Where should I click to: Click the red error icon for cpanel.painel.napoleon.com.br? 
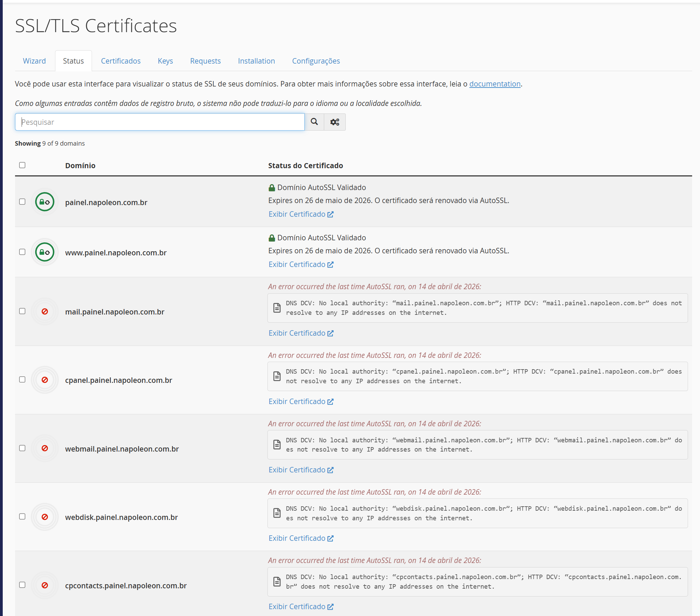(x=45, y=380)
